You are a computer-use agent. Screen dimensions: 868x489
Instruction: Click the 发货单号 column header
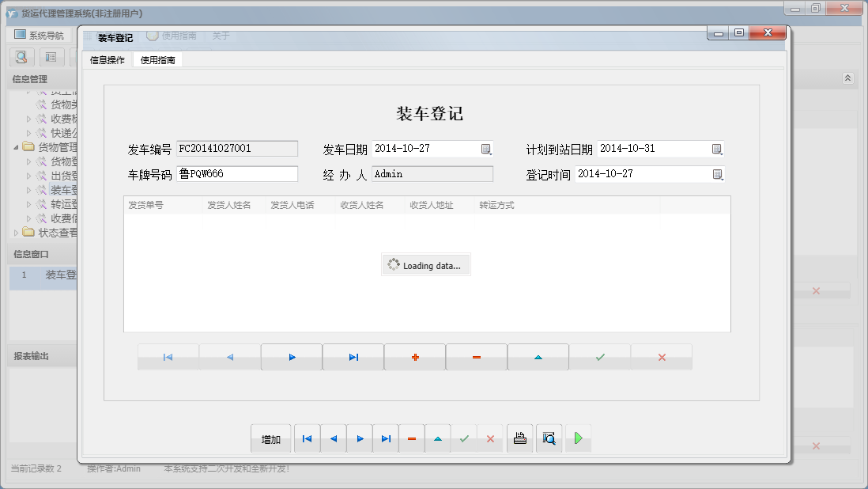point(146,205)
